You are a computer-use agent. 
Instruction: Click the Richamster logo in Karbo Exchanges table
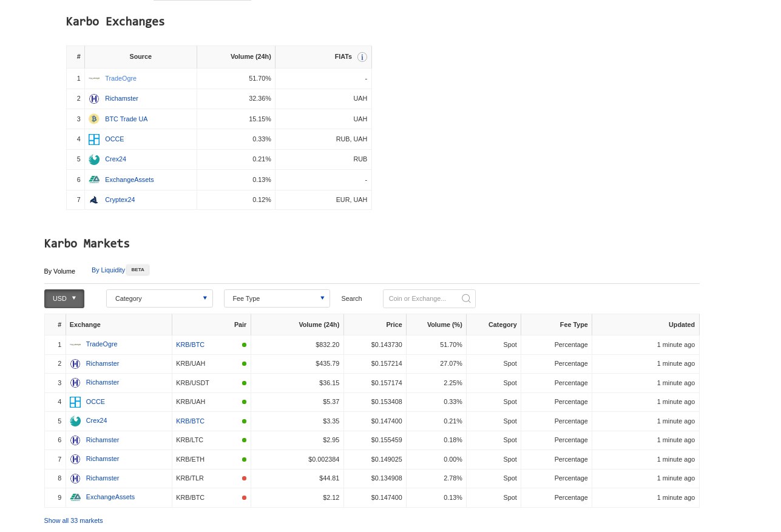point(94,99)
